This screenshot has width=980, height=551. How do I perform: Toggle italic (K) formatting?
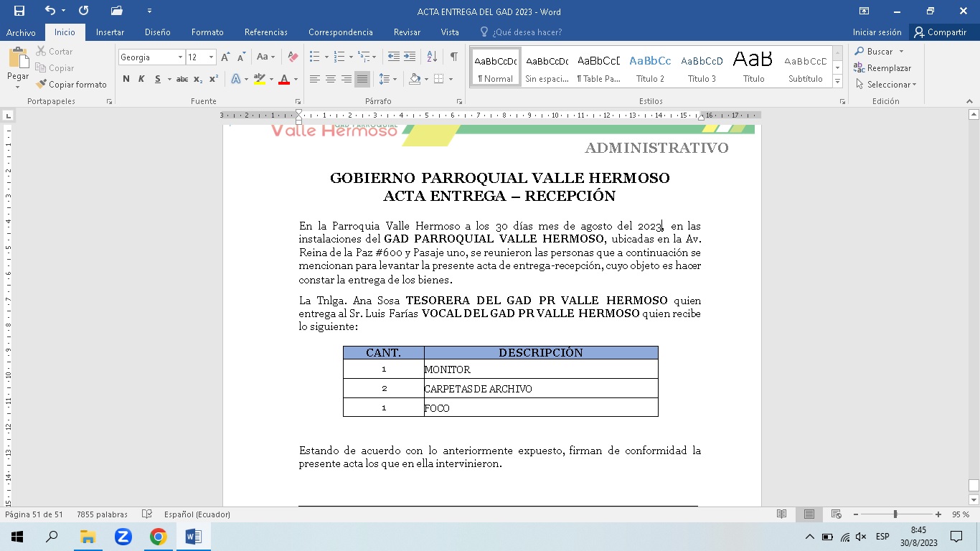[141, 79]
